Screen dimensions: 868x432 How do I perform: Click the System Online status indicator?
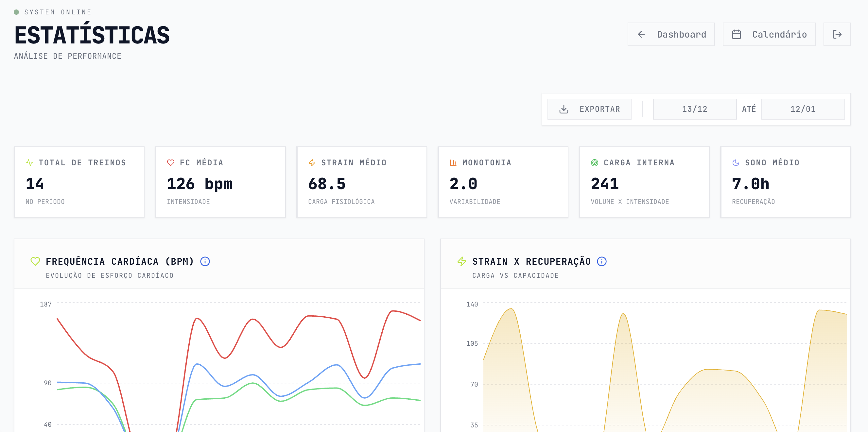pos(53,12)
